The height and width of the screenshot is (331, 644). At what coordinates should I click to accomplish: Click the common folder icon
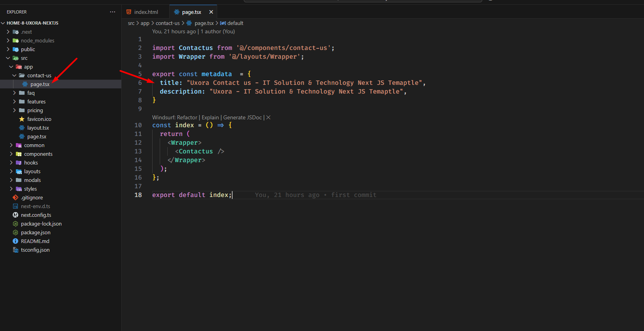tap(19, 145)
